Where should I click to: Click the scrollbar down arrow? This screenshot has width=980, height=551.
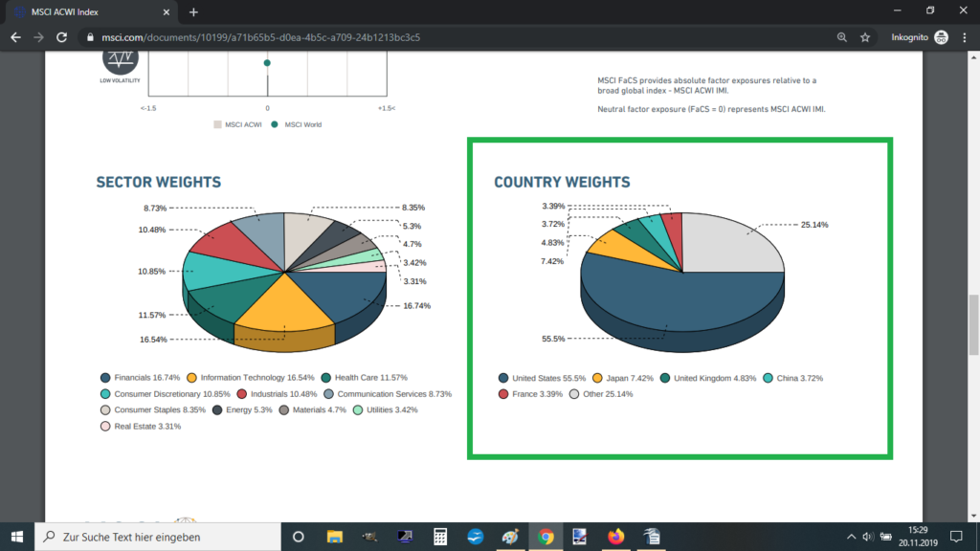click(x=973, y=516)
